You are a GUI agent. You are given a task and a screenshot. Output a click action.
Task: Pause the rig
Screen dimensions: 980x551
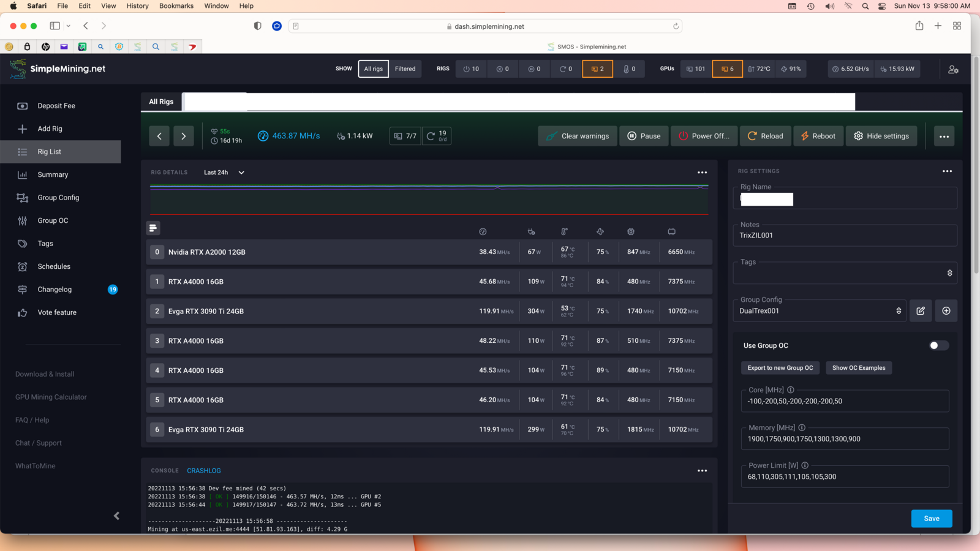644,136
